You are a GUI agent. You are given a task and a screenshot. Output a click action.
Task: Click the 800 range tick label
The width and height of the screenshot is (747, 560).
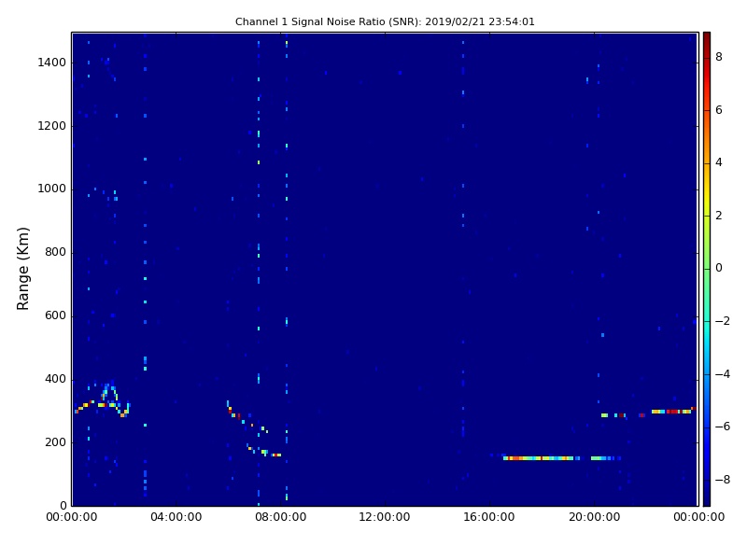[x=55, y=252]
